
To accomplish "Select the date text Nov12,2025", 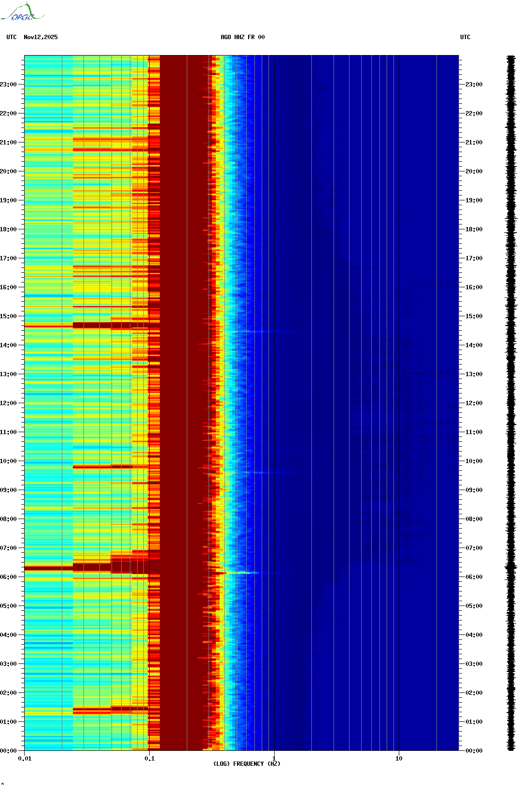I will pos(41,37).
